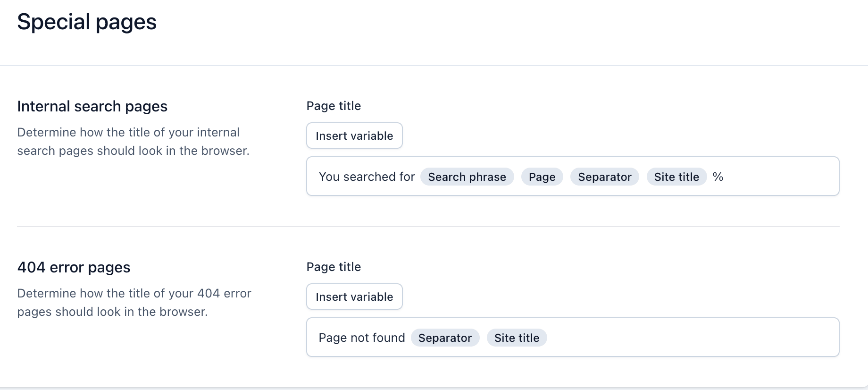Viewport: 868px width, 390px height.
Task: Select the Separator pill in 404 page title
Action: click(x=445, y=338)
